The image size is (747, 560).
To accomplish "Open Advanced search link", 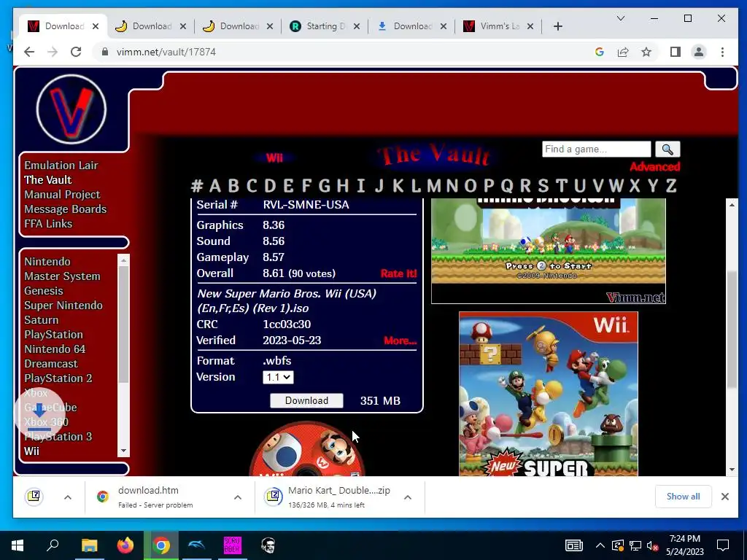I will pos(654,167).
